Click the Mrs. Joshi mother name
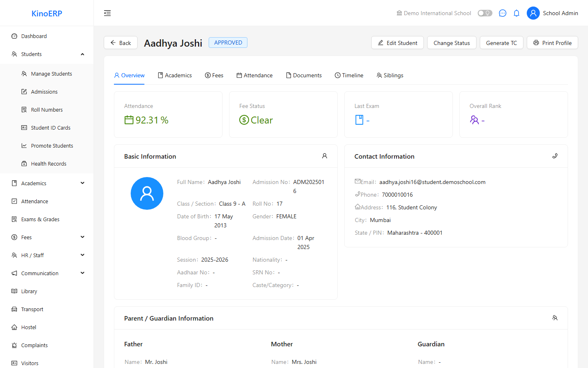The image size is (588, 368). click(304, 362)
